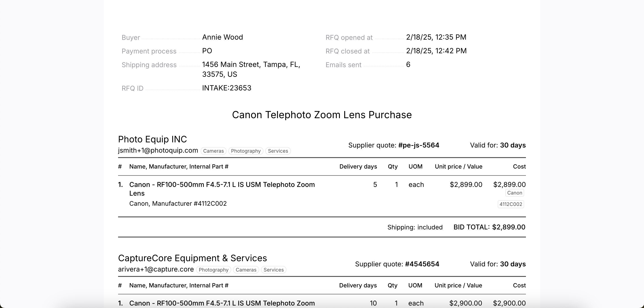Click the delivery days value 10

pos(373,304)
